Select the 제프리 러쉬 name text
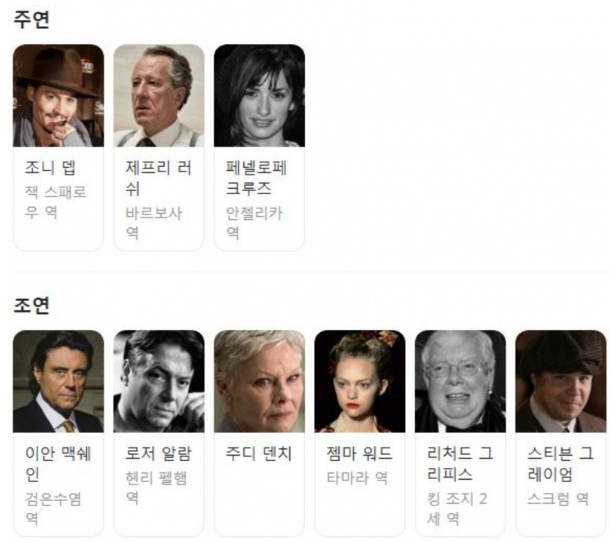Viewport: 612px width, 543px height. point(158,178)
